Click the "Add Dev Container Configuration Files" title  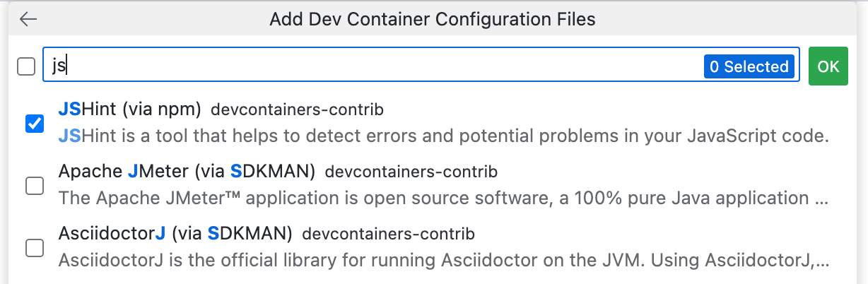(x=433, y=20)
